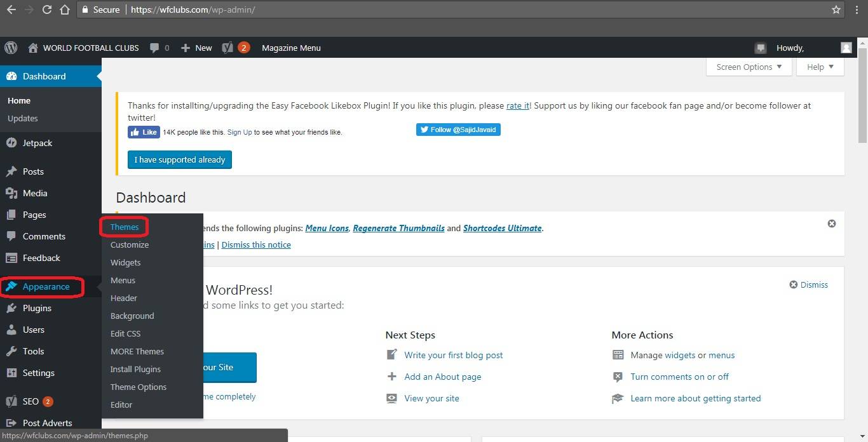Click 'Learn more about getting started'

pyautogui.click(x=695, y=398)
